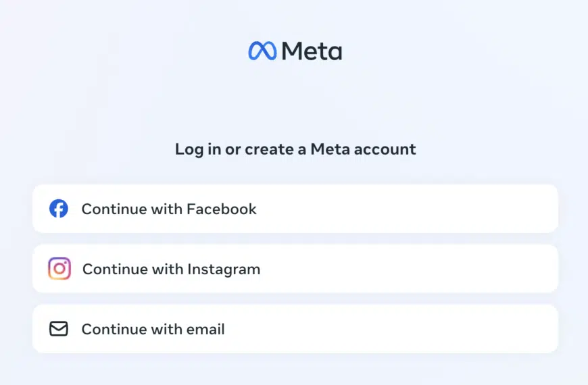Tap the "Continue with email" text label

click(153, 329)
